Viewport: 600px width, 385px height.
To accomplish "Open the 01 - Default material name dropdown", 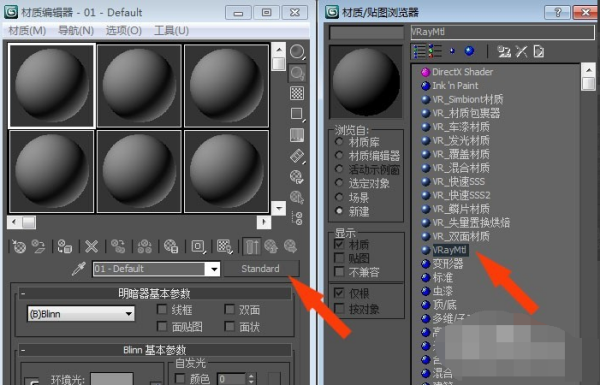I will coord(214,269).
